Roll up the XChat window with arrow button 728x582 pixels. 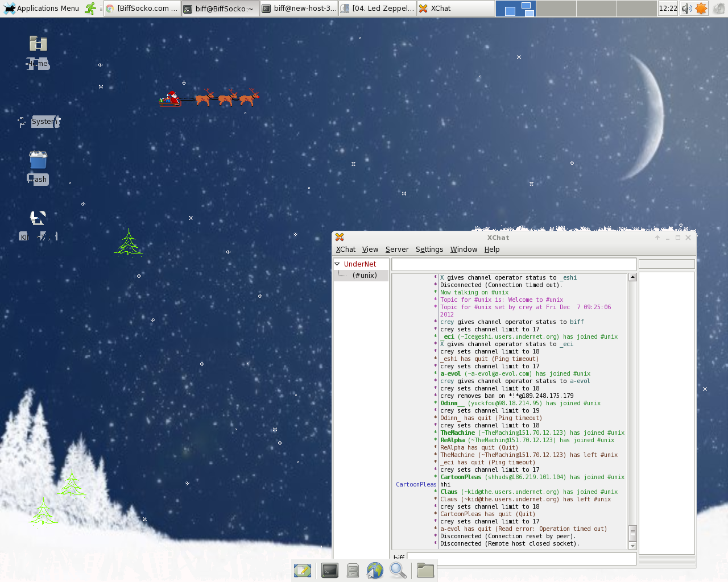[x=657, y=238]
